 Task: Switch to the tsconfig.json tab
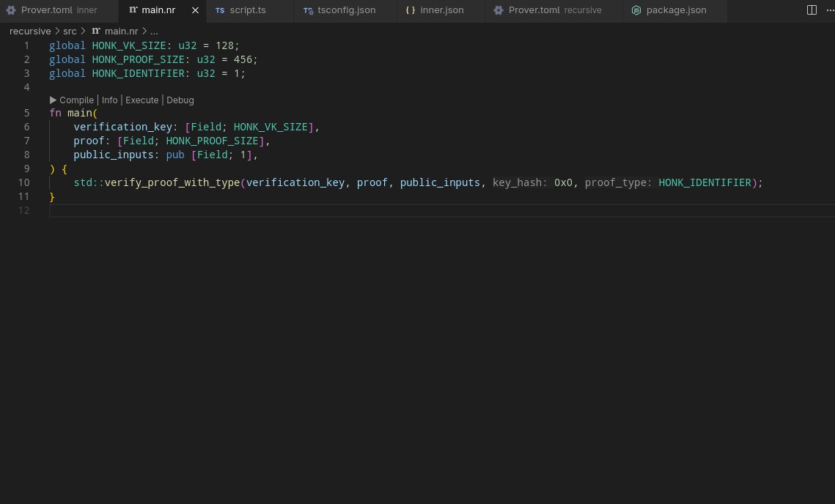(x=346, y=10)
